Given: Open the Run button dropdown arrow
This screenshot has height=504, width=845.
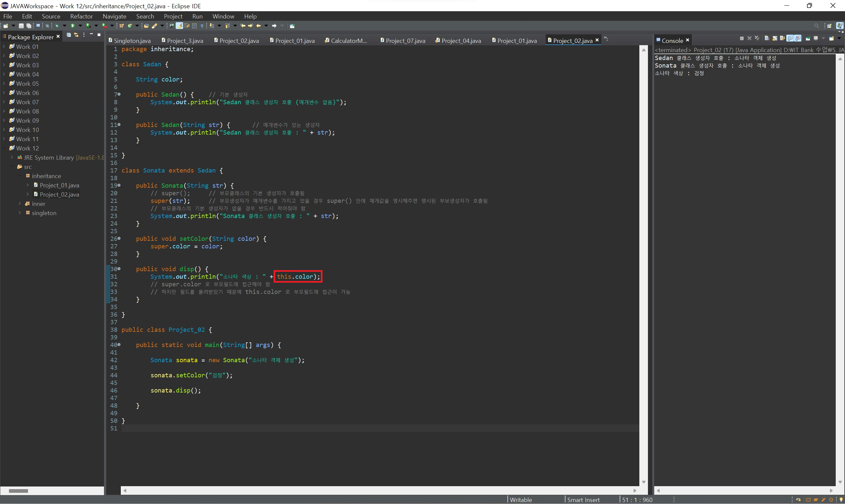Looking at the screenshot, I should click(x=80, y=26).
